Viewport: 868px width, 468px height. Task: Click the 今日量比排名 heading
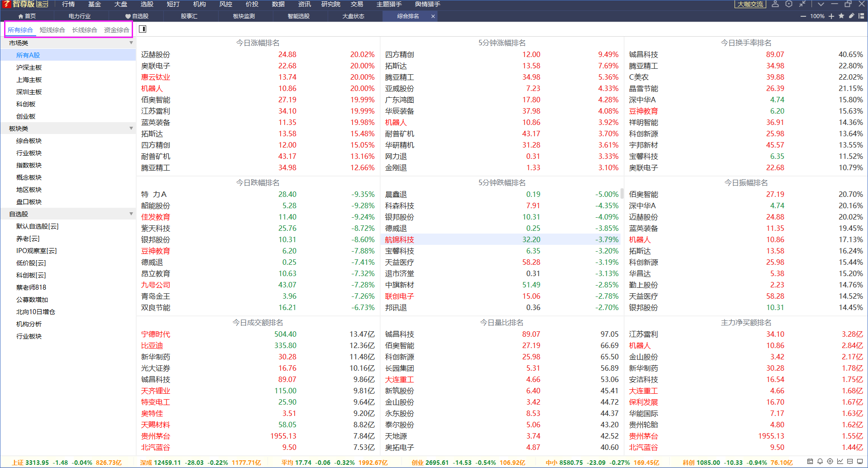(x=502, y=323)
